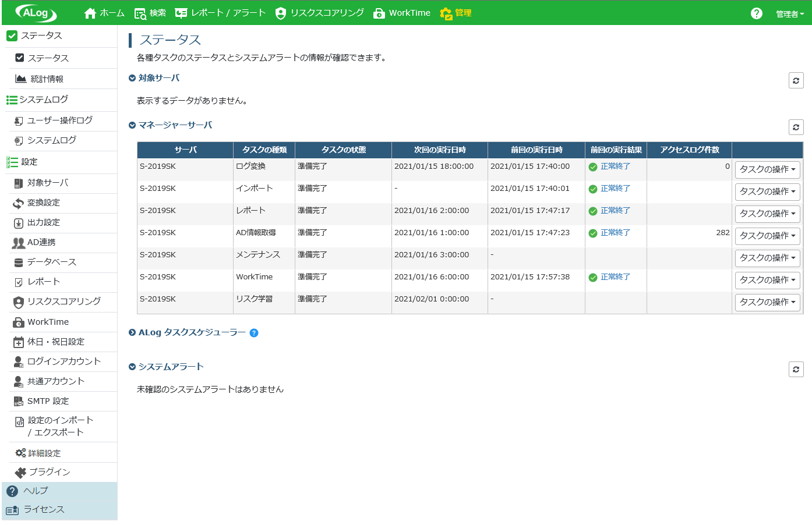Screen dimensions: 812x525
Task: Click the help question mark icon
Action: point(757,13)
